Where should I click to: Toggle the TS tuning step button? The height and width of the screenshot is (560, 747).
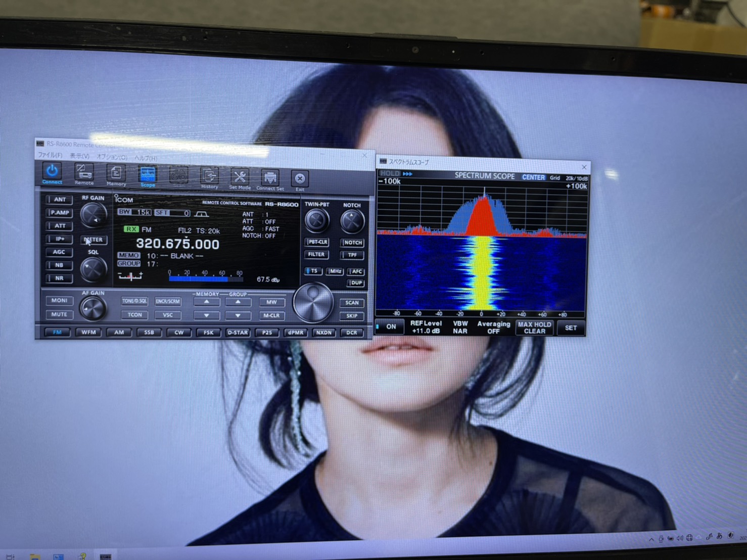click(x=313, y=271)
